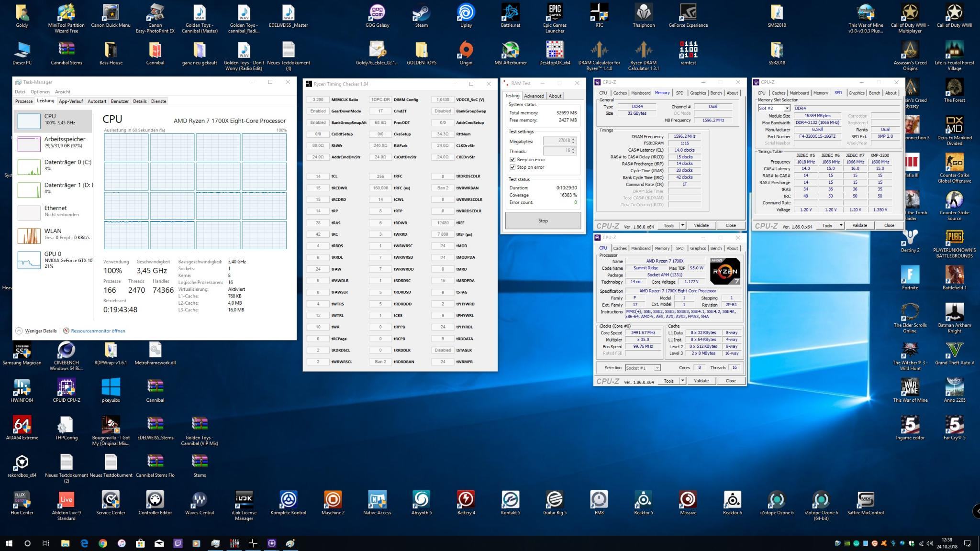Screen dimensions: 980x551
Task: Click Ressourcenmonitor öffnen link
Action: coord(98,331)
